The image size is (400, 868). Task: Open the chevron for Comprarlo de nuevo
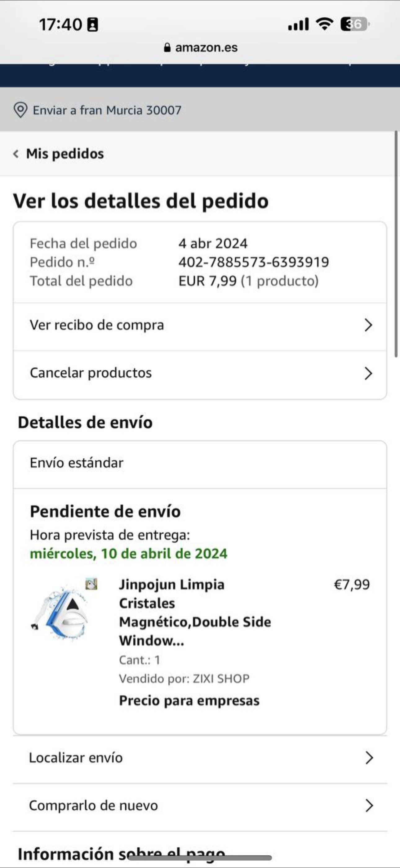click(369, 806)
